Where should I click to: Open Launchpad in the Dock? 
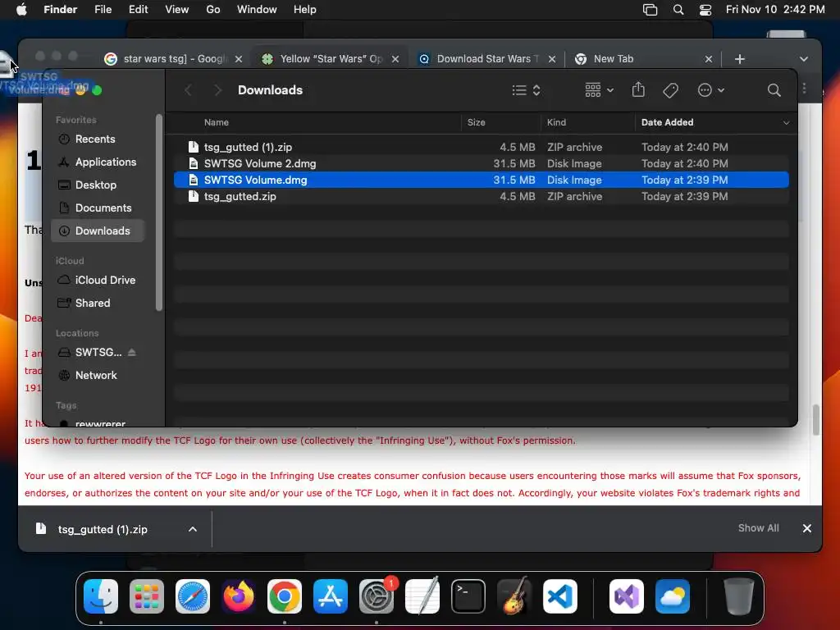pyautogui.click(x=147, y=596)
